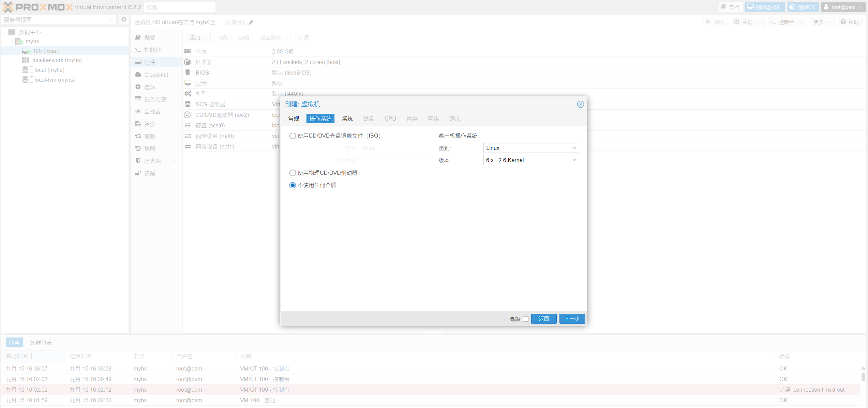Open the root@pam user menu
The height and width of the screenshot is (408, 868).
pyautogui.click(x=843, y=7)
